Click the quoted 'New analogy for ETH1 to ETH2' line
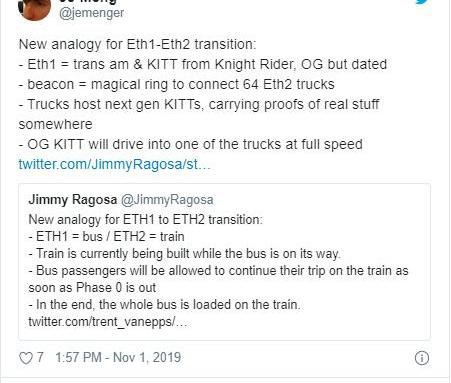This screenshot has height=383, width=451. pyautogui.click(x=145, y=220)
